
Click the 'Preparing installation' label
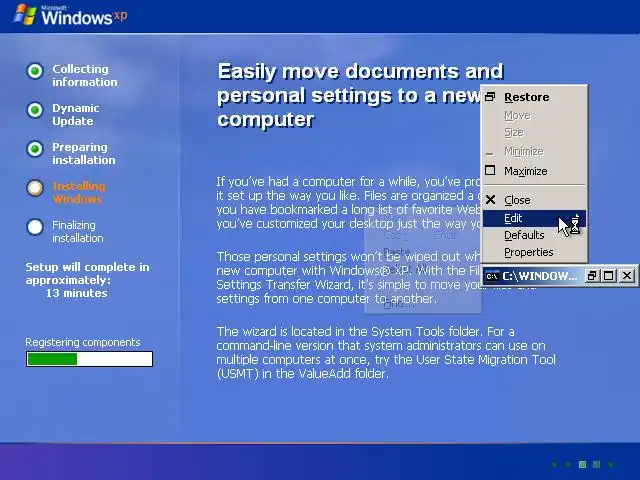(x=84, y=153)
